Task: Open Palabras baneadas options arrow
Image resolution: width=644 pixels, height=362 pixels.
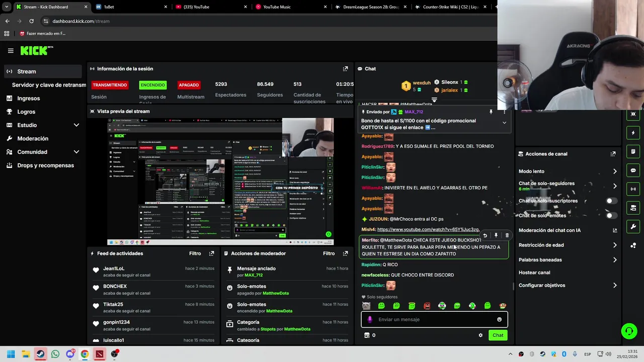Action: pyautogui.click(x=615, y=260)
